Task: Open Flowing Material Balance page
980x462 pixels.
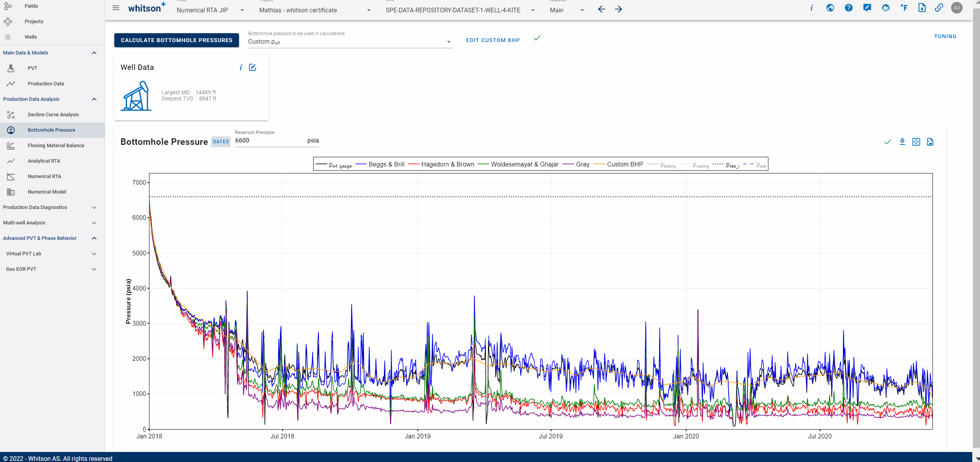Action: point(52,146)
